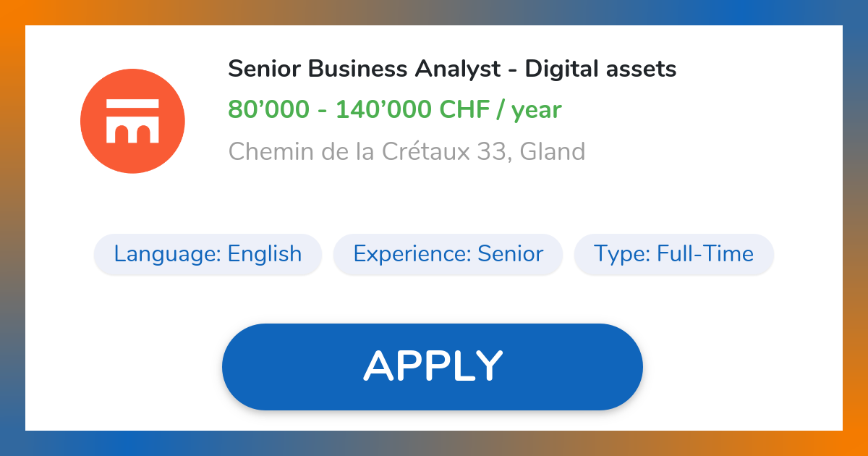Viewport: 868px width, 456px height.
Task: Toggle the 'Language: English' filter chip
Action: point(208,254)
